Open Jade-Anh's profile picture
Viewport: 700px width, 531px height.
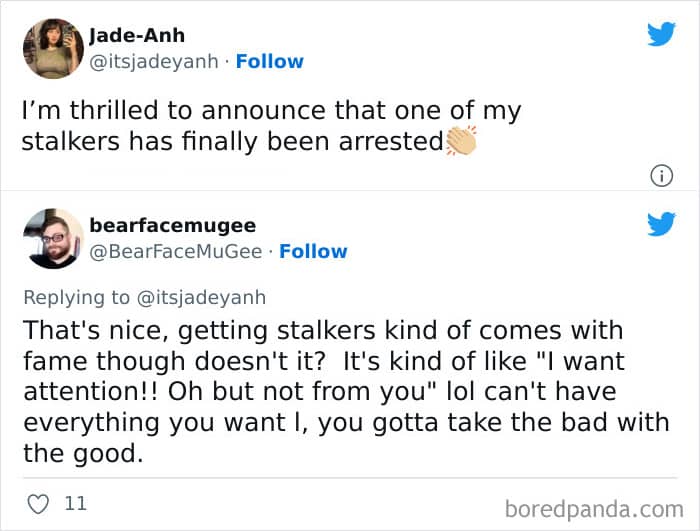point(52,48)
